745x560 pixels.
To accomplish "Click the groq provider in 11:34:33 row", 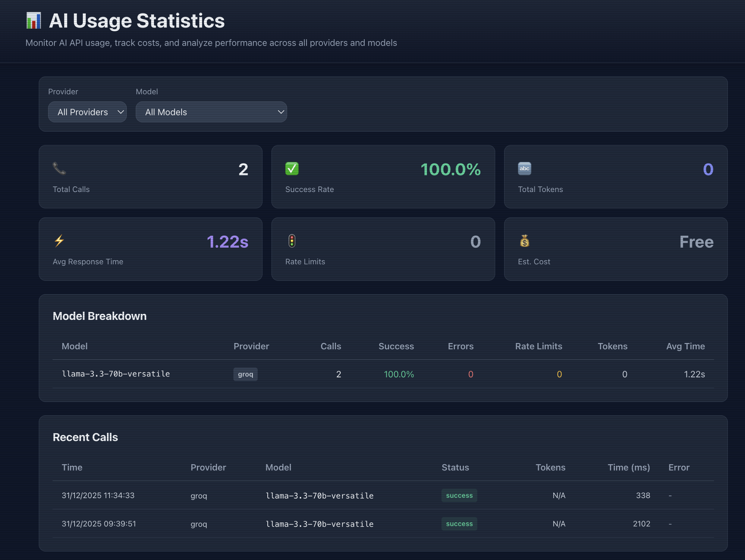I will click(199, 496).
